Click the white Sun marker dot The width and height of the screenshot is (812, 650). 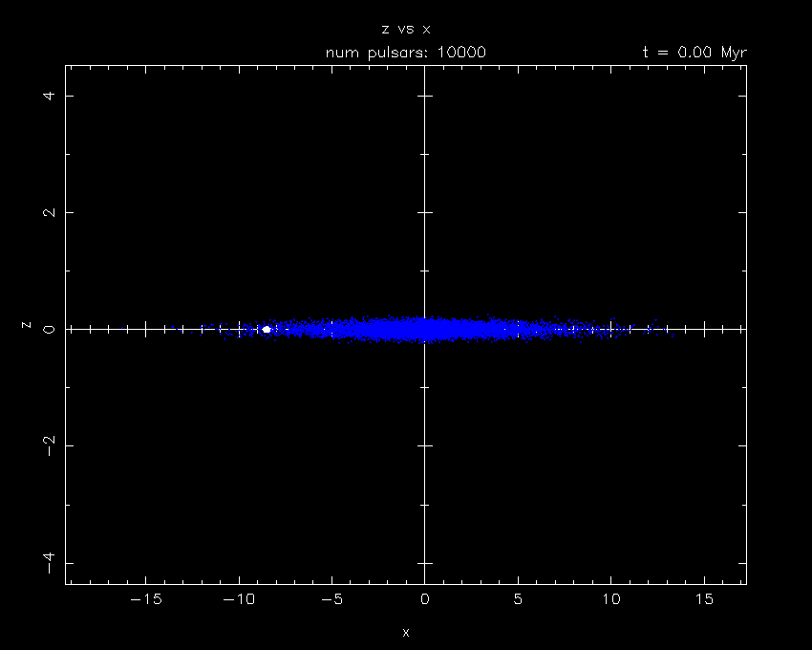(x=267, y=329)
